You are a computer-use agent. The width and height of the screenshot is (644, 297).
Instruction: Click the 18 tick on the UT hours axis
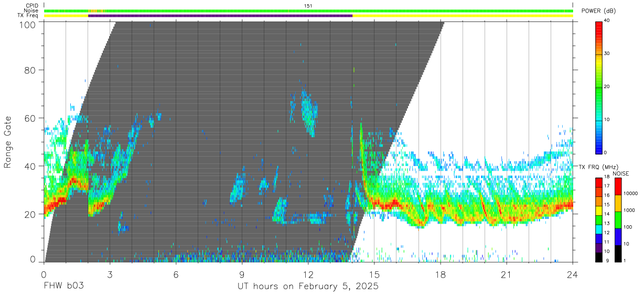click(441, 274)
